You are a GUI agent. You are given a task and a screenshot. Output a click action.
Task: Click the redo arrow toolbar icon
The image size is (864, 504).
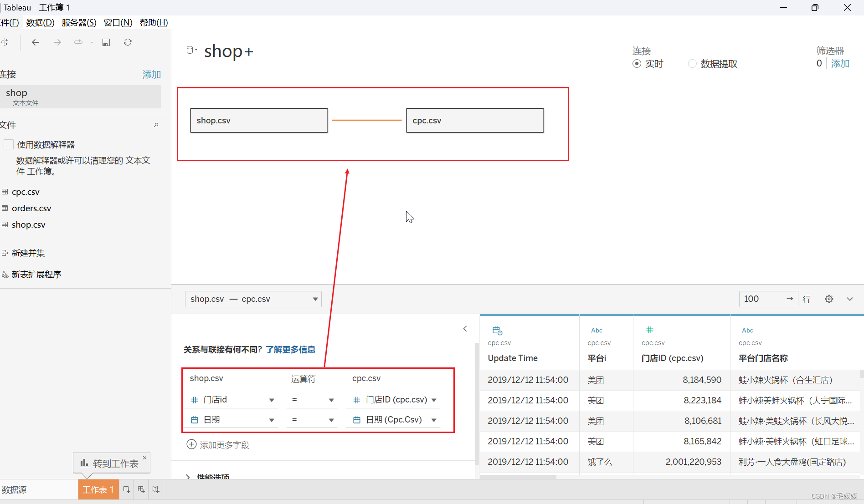point(78,42)
